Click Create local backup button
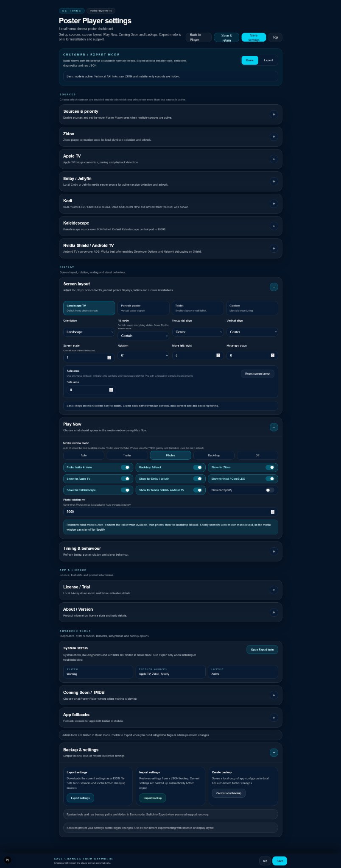The width and height of the screenshot is (341, 868). [x=229, y=793]
